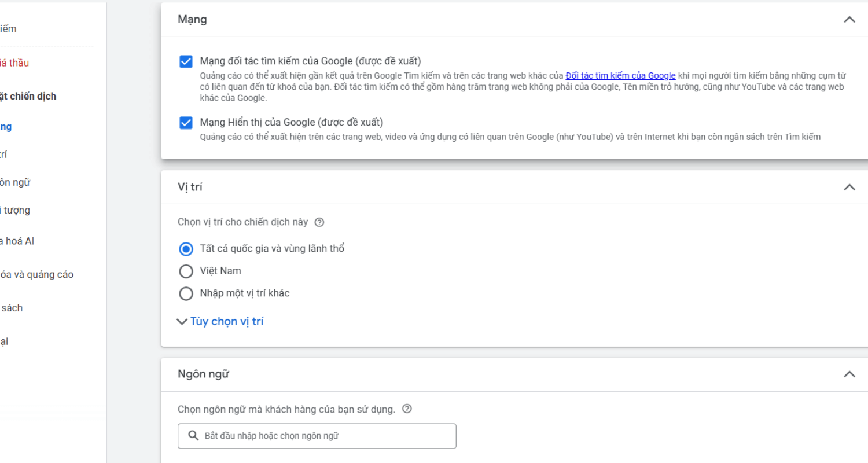Expand "Tùy chọn vị trí" options
Screen dimensions: 868x463
pos(220,321)
